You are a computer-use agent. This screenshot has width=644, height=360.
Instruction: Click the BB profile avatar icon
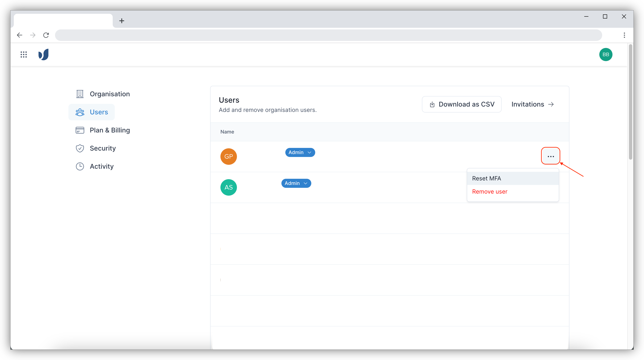(x=606, y=54)
